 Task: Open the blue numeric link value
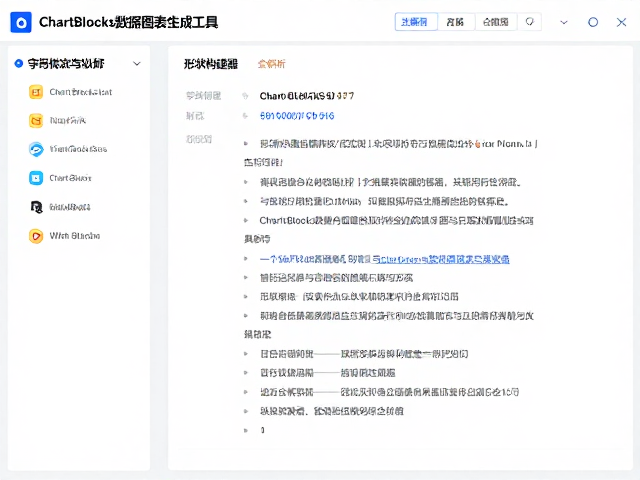[297, 116]
